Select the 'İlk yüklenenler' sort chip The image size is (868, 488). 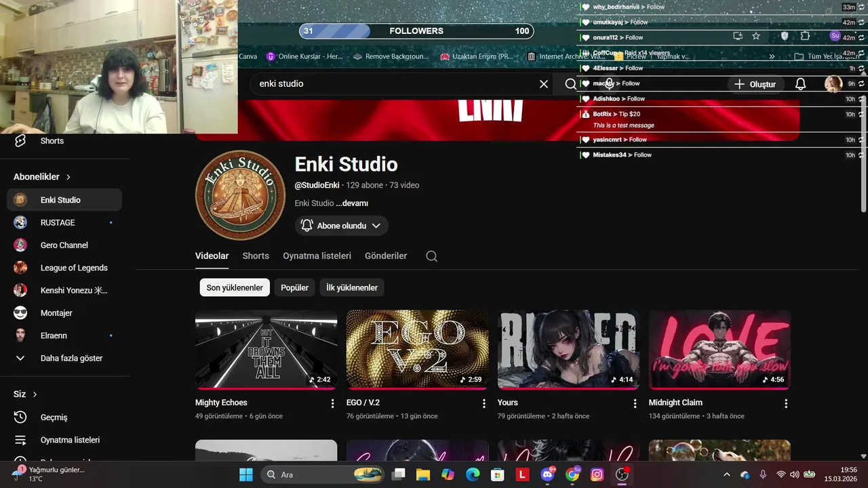tap(352, 287)
